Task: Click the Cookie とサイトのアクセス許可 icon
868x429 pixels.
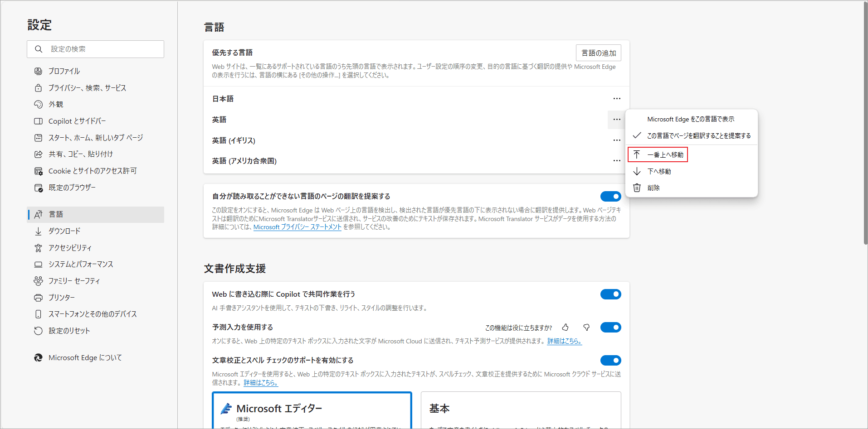Action: pos(39,171)
